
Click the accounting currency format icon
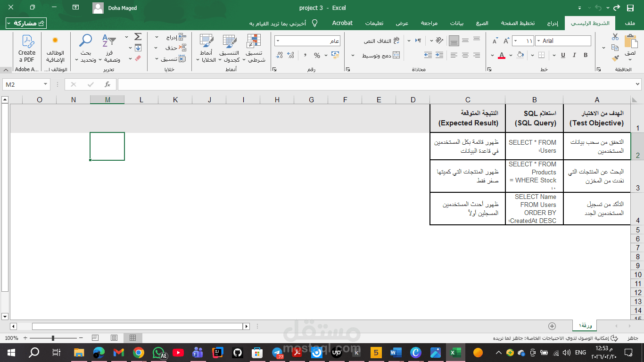335,55
